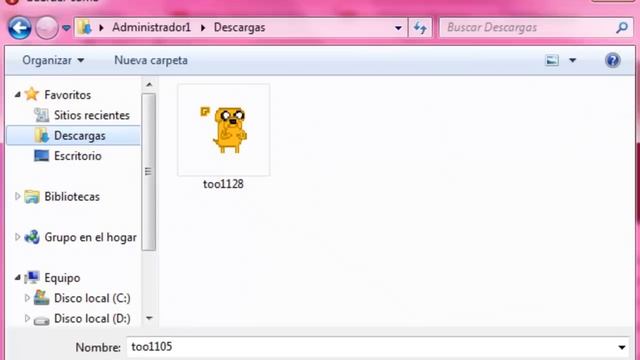
Task: Click the Grupo en el hogar icon
Action: point(31,237)
